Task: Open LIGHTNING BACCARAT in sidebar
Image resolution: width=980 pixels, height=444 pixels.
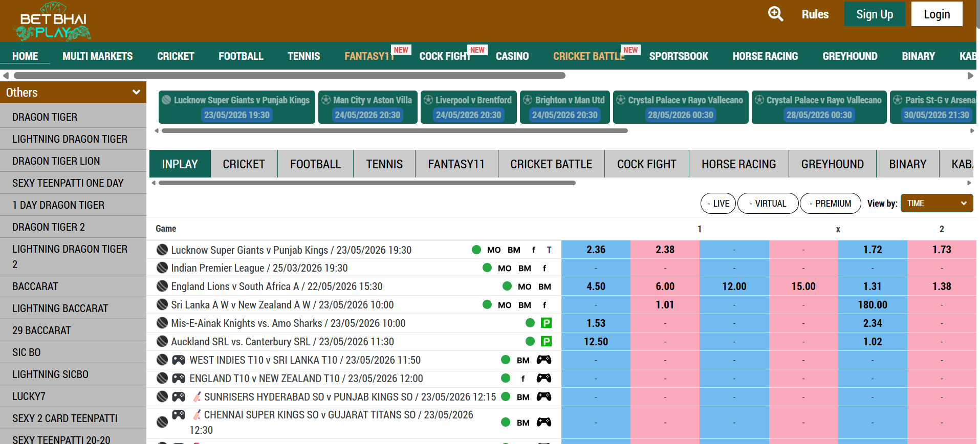Action: pyautogui.click(x=73, y=308)
